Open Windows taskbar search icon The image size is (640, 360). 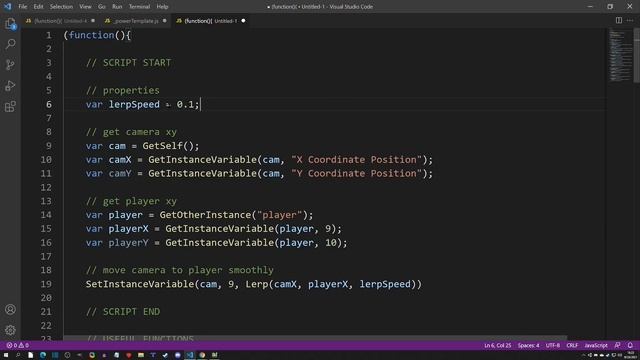click(18, 355)
